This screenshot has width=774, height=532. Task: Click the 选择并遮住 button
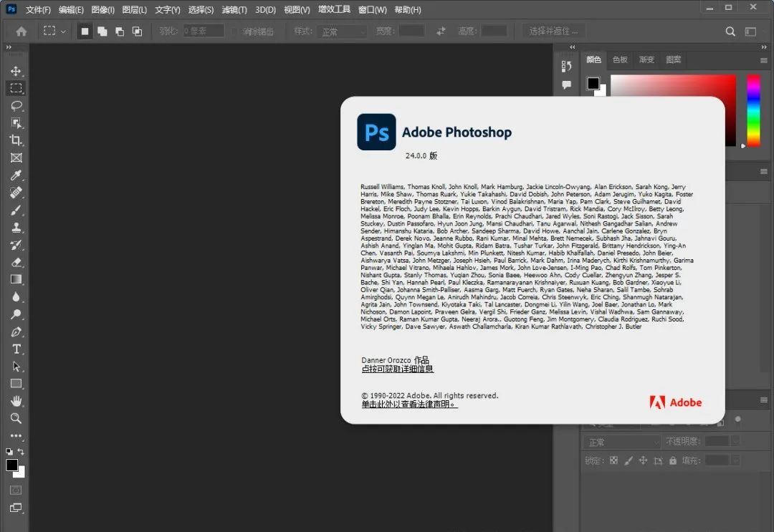(553, 31)
